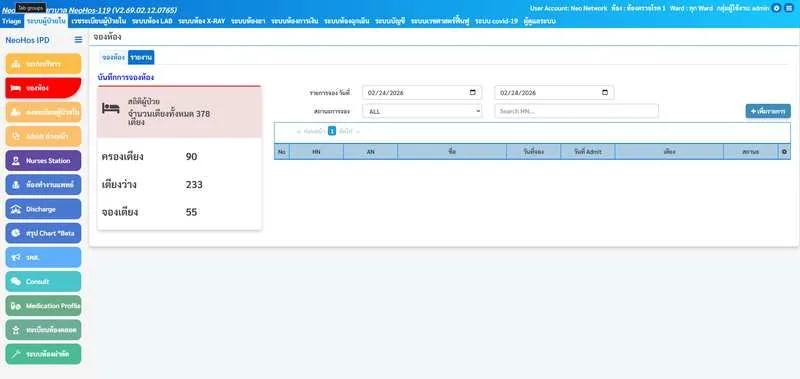Click the วันที่ Admit column header

point(588,151)
